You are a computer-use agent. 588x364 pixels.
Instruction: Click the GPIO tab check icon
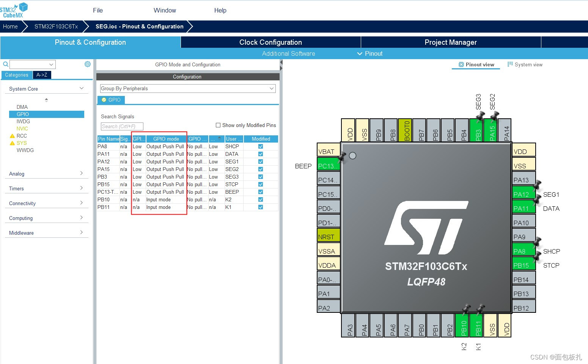coord(104,100)
